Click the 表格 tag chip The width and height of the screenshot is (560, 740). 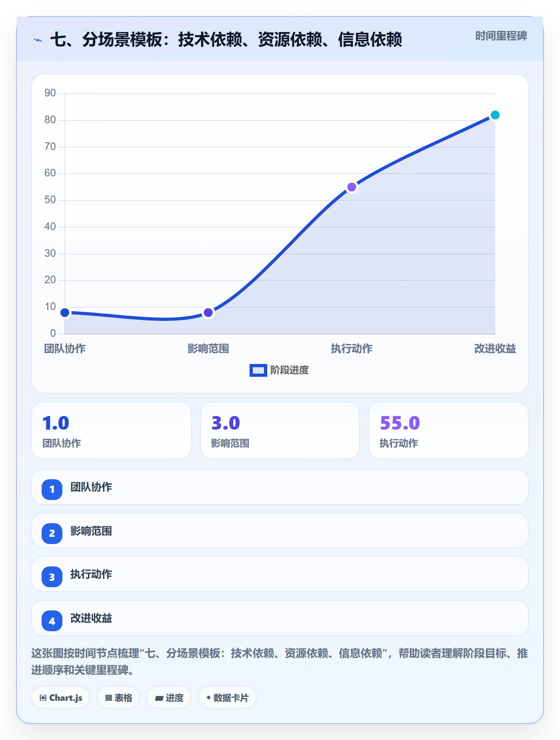[x=118, y=698]
